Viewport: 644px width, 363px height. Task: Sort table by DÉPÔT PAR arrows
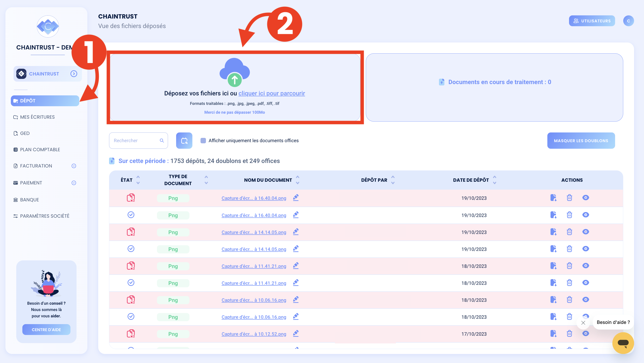pos(393,180)
